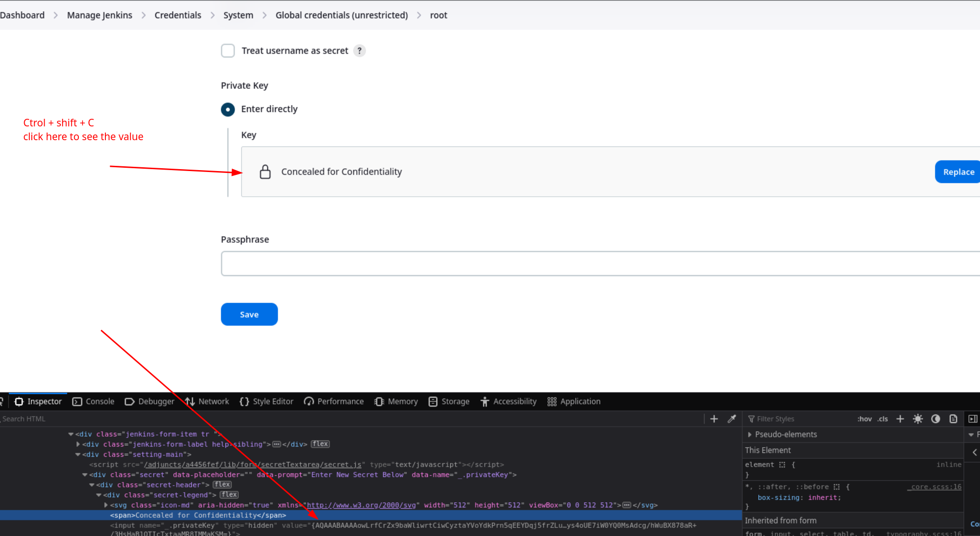Click into the Passphrase input field
The width and height of the screenshot is (980, 536).
click(x=598, y=264)
